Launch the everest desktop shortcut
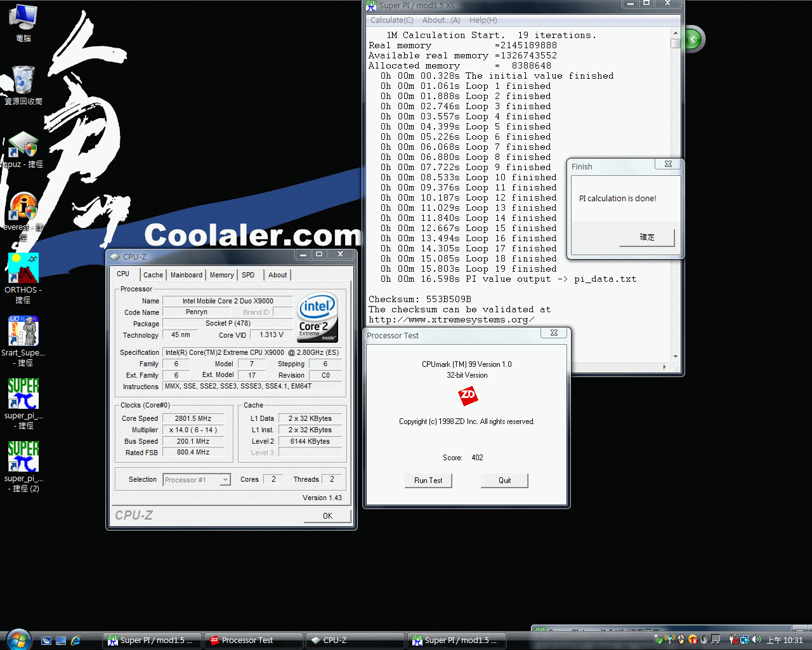 [23, 216]
